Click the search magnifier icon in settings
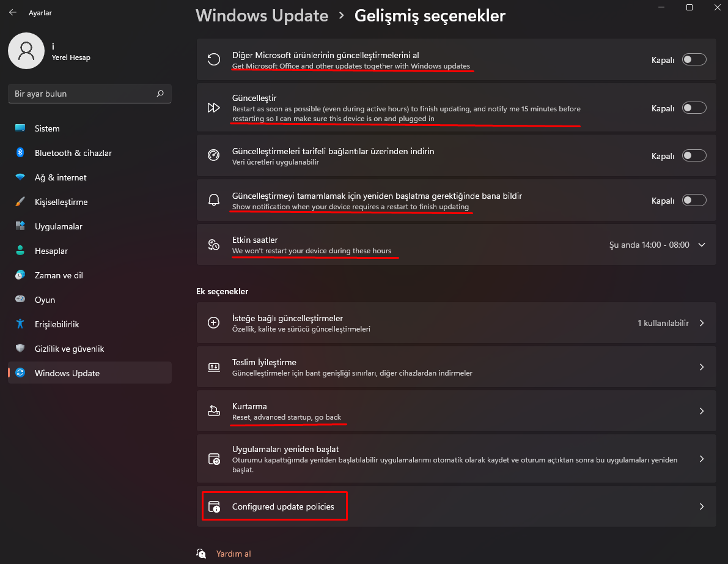 (160, 94)
